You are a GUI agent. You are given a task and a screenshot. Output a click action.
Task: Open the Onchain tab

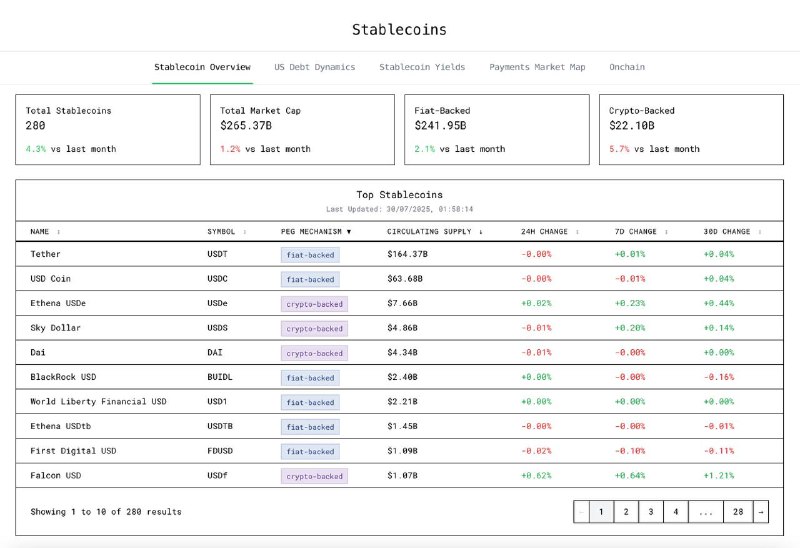[627, 67]
